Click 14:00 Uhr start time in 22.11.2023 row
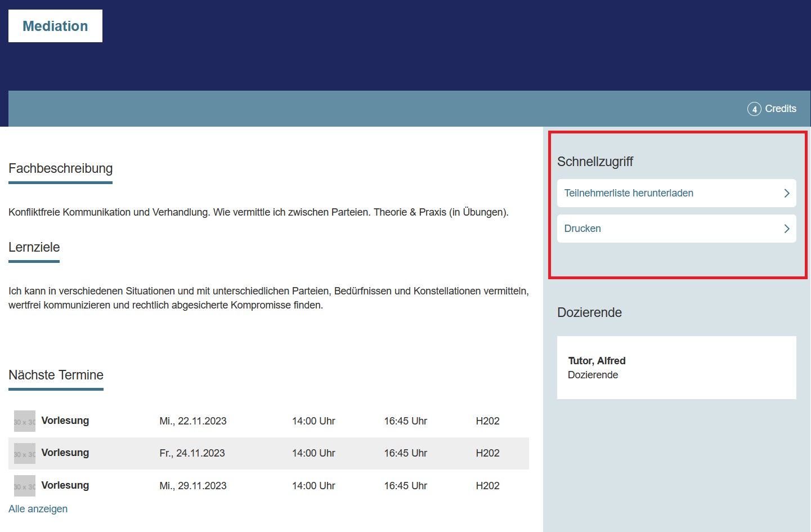This screenshot has height=532, width=811. pyautogui.click(x=313, y=421)
